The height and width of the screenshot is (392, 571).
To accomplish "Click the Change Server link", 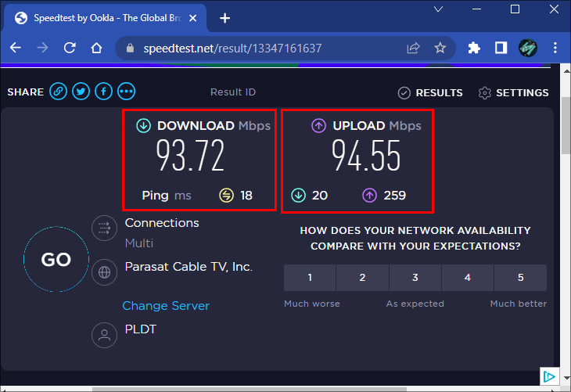I will coord(166,306).
